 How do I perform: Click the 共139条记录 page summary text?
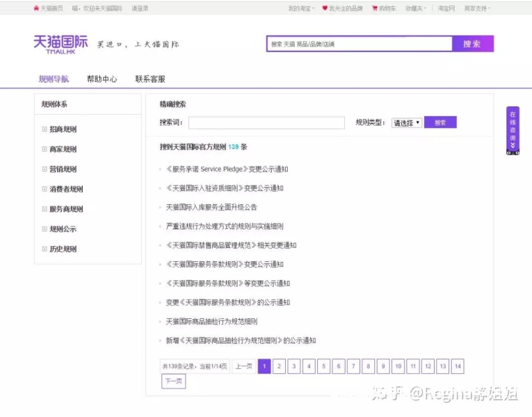[195, 366]
